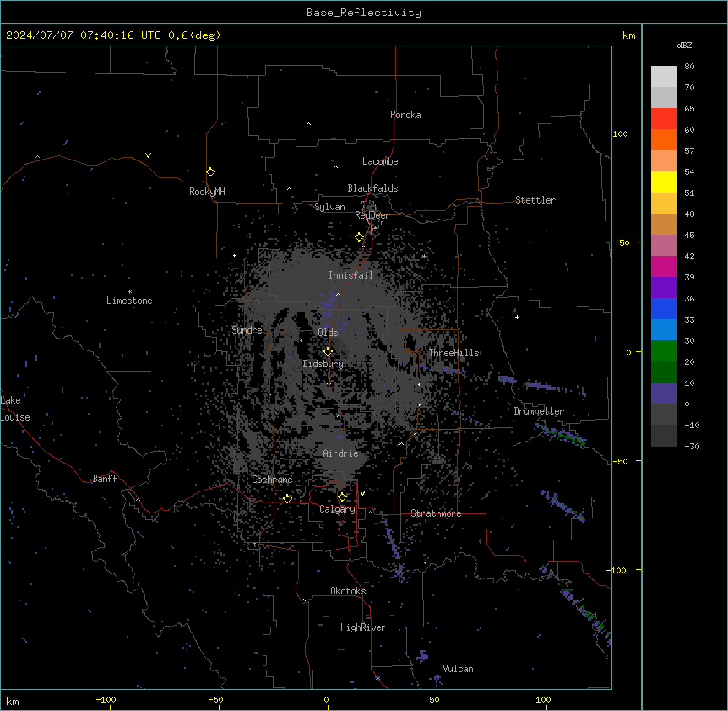The image size is (728, 711).
Task: Click the km label in bottom left
Action: tap(13, 701)
